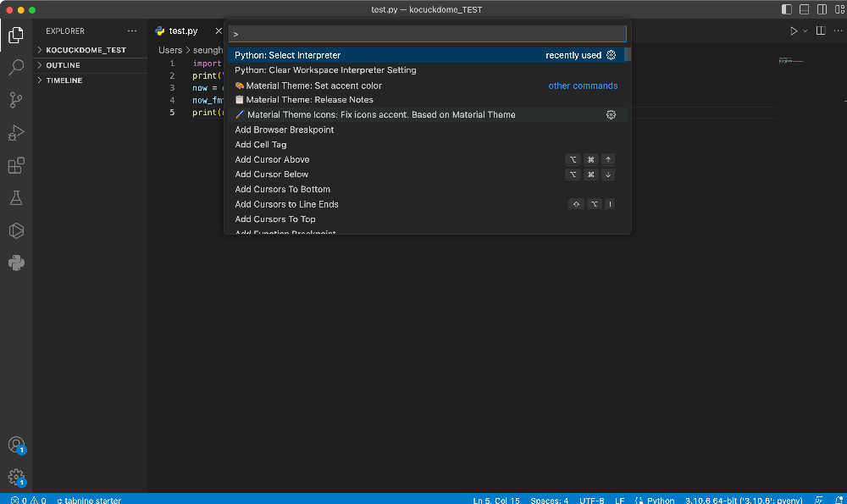Click 3.10.6 64-bit interpreter status item

tap(744, 500)
